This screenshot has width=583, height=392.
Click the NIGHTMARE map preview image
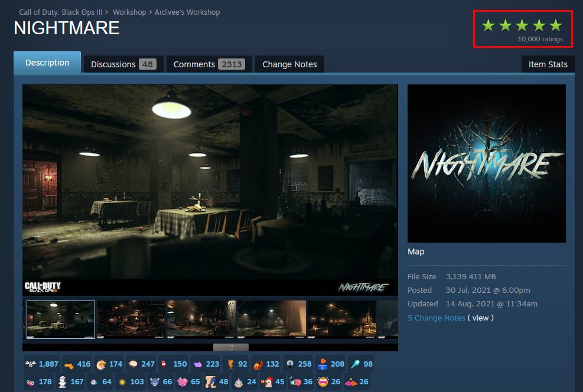click(487, 164)
